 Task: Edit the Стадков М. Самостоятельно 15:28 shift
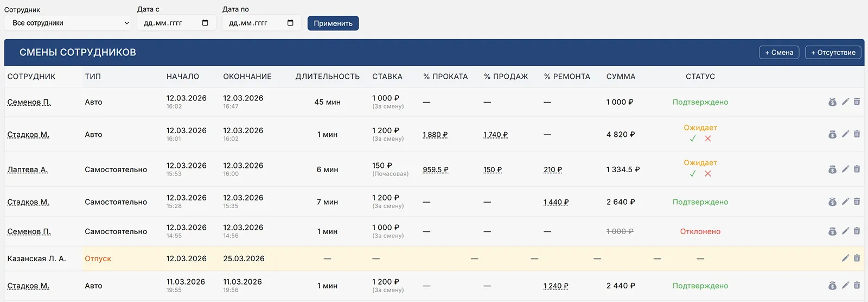tap(845, 202)
